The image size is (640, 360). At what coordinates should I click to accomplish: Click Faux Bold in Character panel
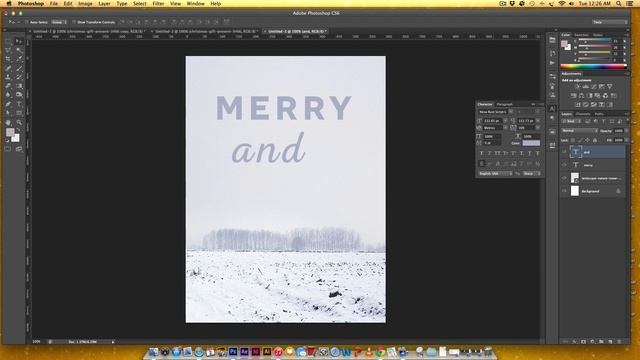(482, 153)
